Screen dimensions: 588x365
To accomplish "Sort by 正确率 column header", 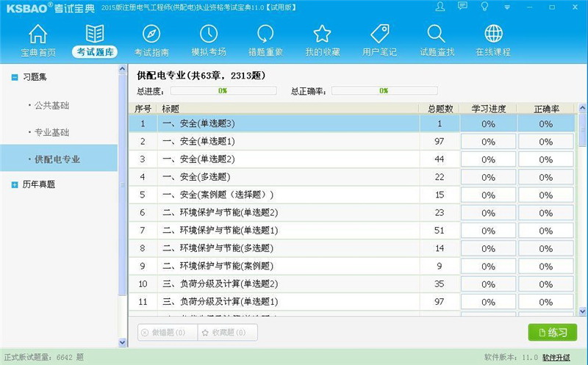I will [x=546, y=109].
